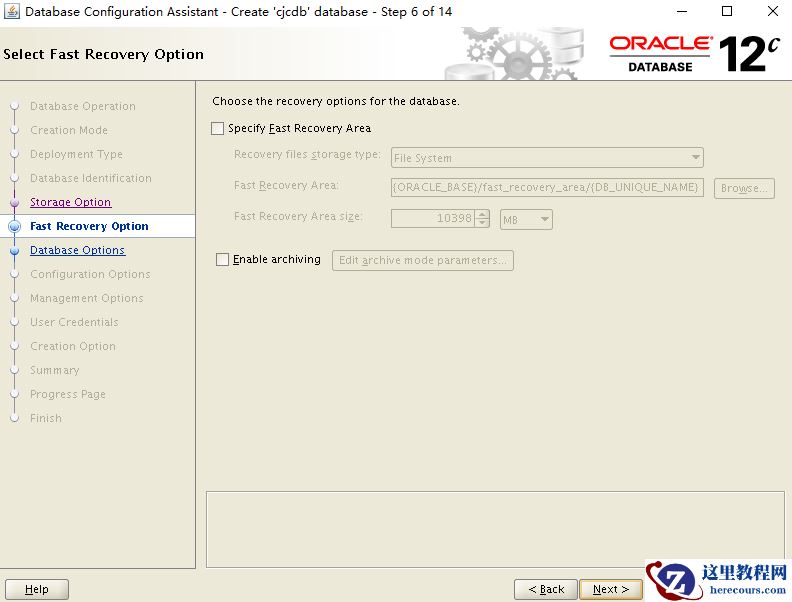Image resolution: width=792 pixels, height=602 pixels.
Task: Go to Storage Option step link
Action: tap(71, 202)
